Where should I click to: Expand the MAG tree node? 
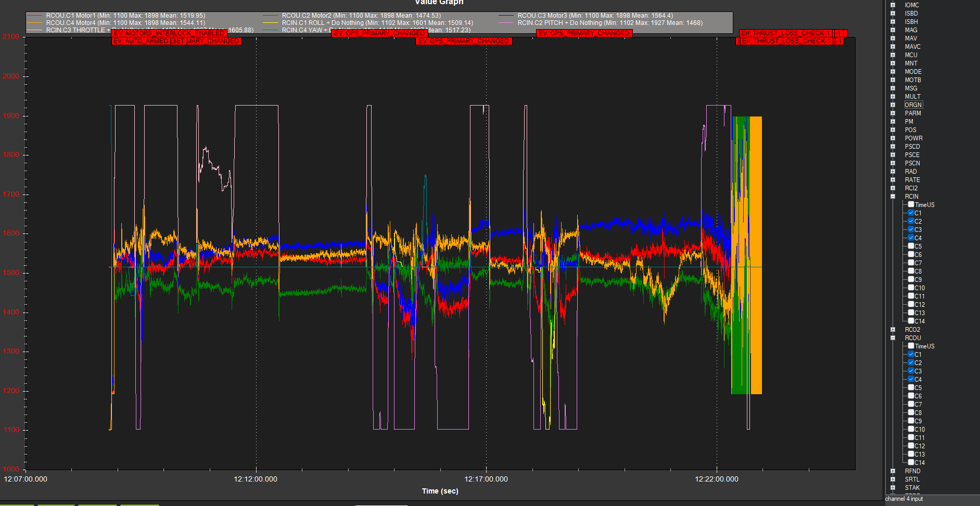click(x=893, y=30)
